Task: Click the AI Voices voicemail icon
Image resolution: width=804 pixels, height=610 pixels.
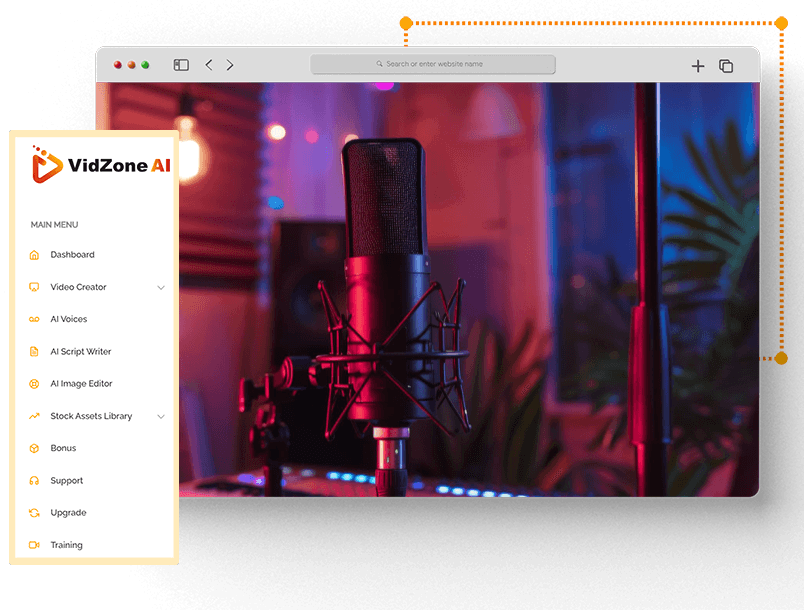Action: 34,319
